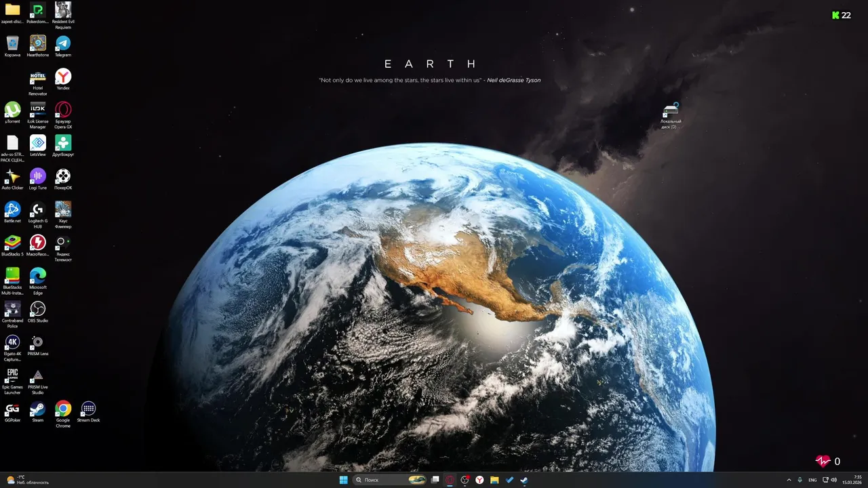Click the heart-rate overlay showing 0
Viewport: 868px width, 488px height.
(828, 462)
